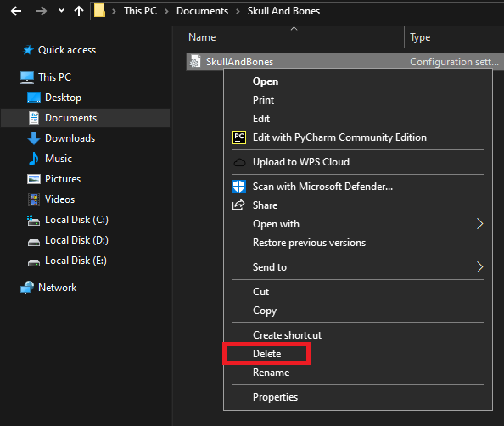504x426 pixels.
Task: Click the Downloads arrow icon
Action: tap(34, 138)
